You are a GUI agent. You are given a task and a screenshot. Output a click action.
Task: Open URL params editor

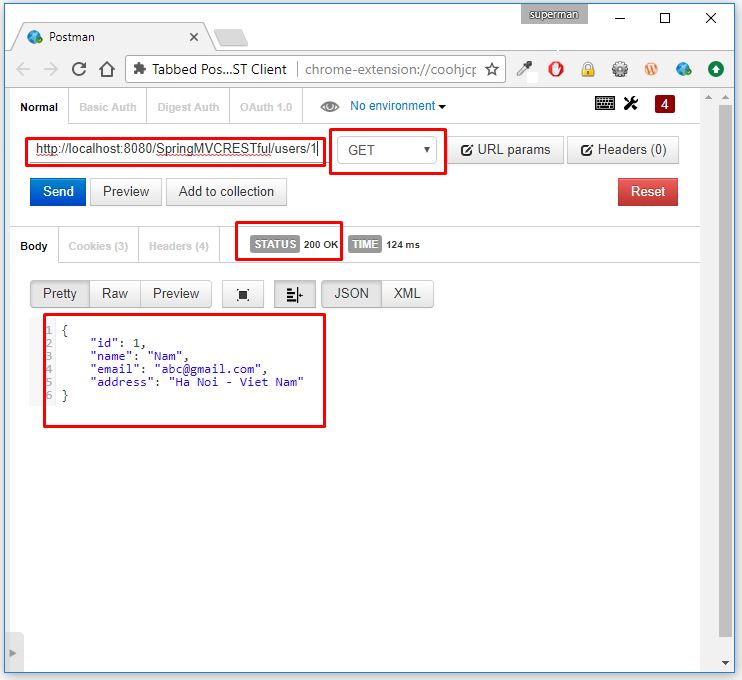(505, 150)
